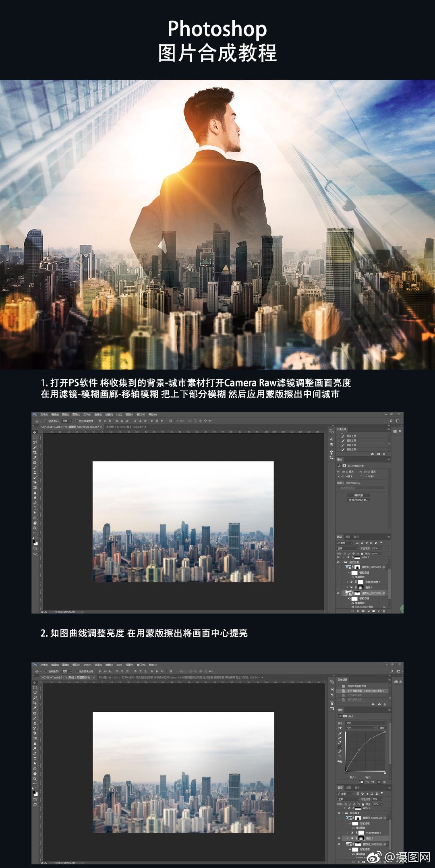Click foreground color swatch in first screenshot
Screen dimensions: 435x868
[x=34, y=541]
